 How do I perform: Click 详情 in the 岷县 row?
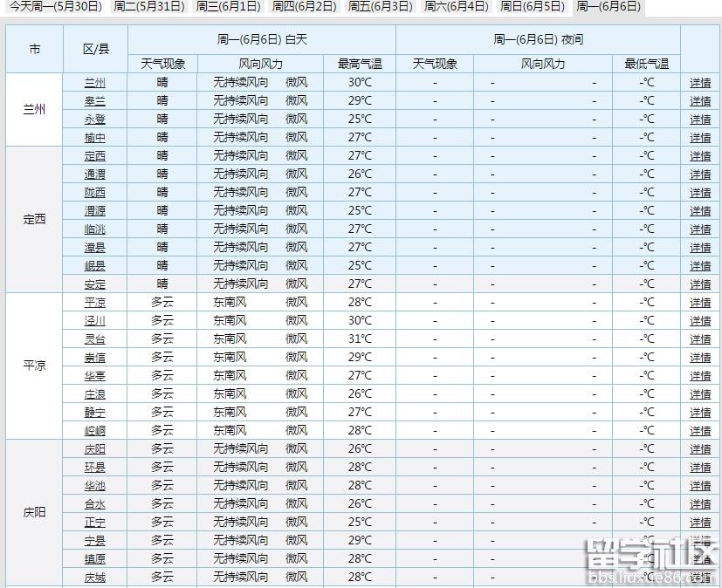tap(700, 266)
